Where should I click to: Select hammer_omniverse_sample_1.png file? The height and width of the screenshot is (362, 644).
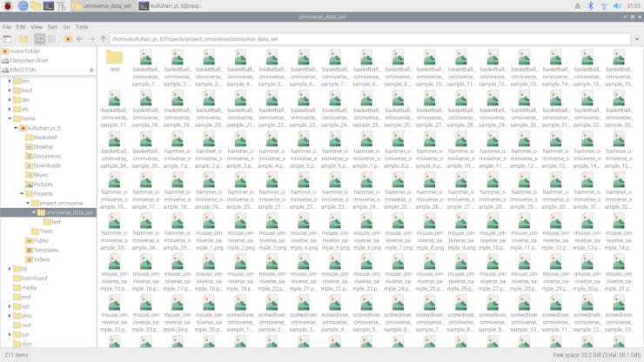click(178, 150)
